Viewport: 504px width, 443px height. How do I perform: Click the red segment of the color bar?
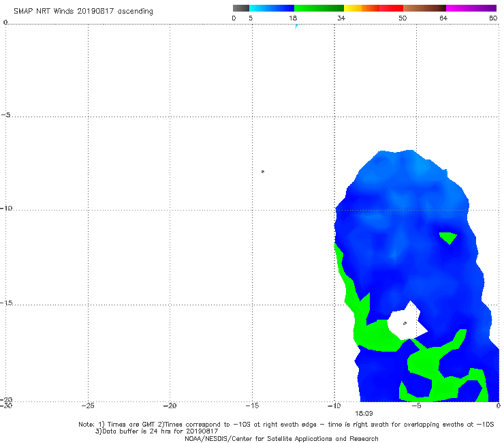point(391,8)
